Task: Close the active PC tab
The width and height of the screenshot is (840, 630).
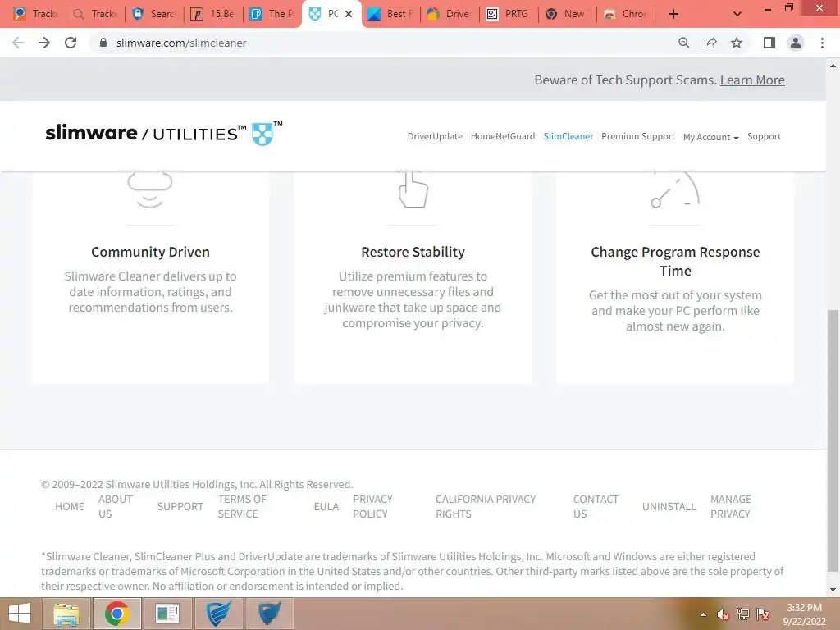Action: [x=349, y=14]
